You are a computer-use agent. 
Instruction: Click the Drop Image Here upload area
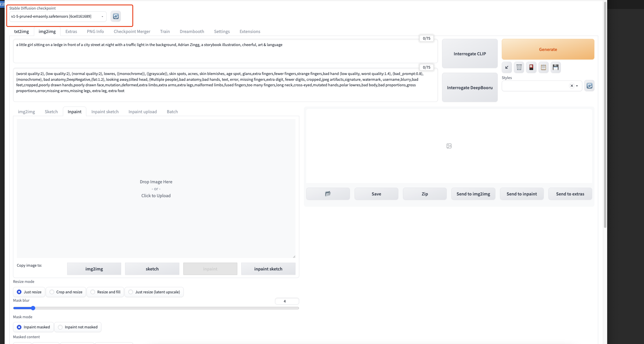point(156,189)
